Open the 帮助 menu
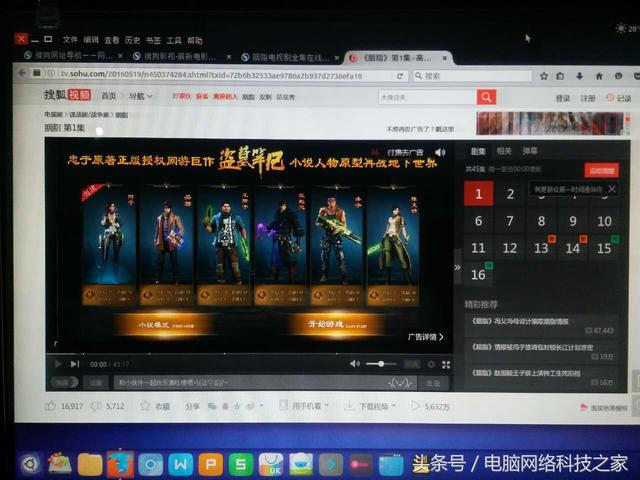 point(195,40)
